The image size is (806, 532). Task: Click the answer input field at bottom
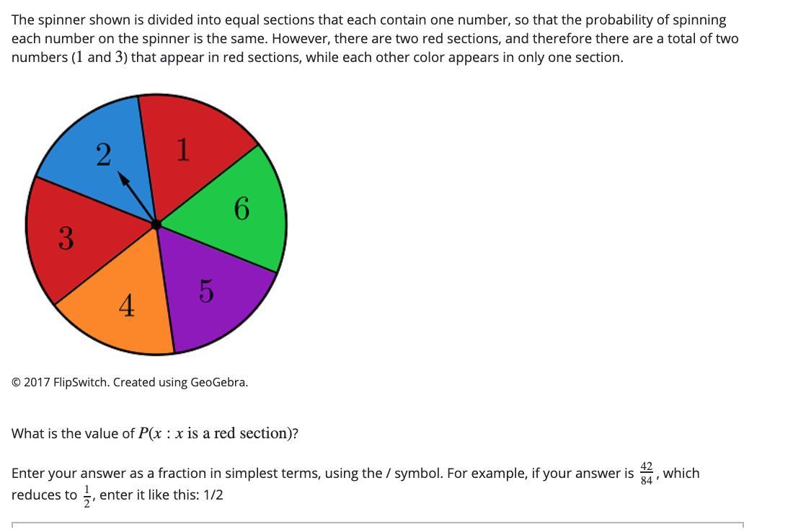[x=377, y=527]
